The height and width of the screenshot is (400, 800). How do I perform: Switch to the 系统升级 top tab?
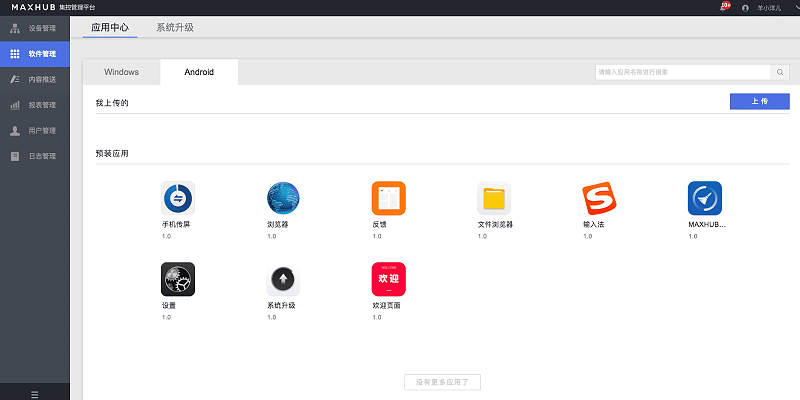pos(175,27)
